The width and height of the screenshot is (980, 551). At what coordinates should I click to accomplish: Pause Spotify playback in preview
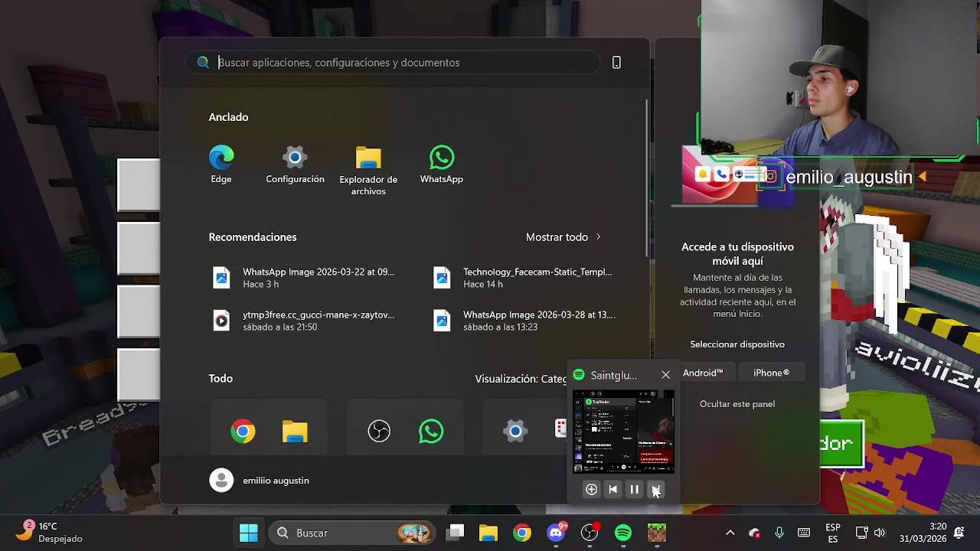pyautogui.click(x=634, y=490)
